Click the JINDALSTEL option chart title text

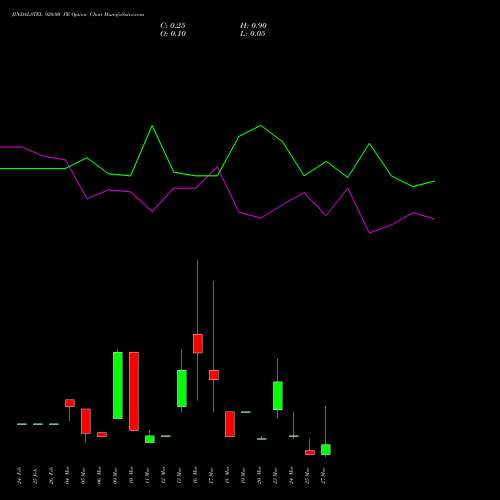coord(78,15)
